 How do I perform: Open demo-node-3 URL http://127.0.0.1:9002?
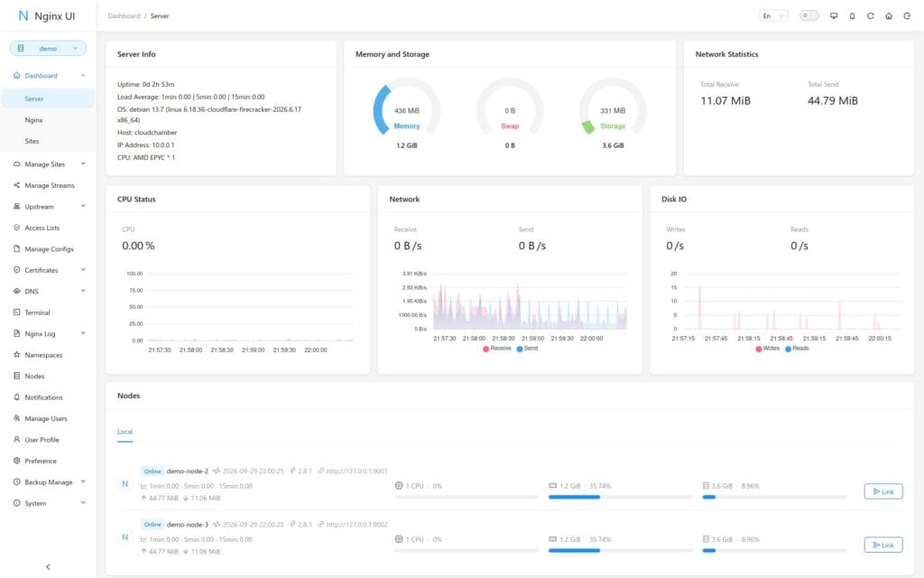click(x=356, y=525)
